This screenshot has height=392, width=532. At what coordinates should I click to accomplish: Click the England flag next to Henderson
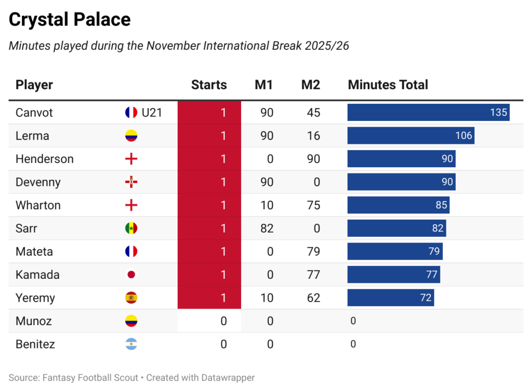coord(131,159)
